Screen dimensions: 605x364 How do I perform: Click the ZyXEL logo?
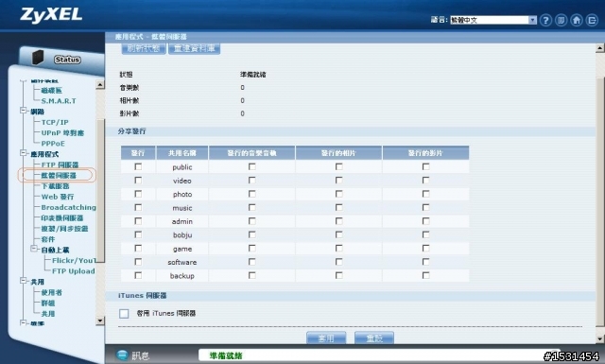tap(51, 15)
